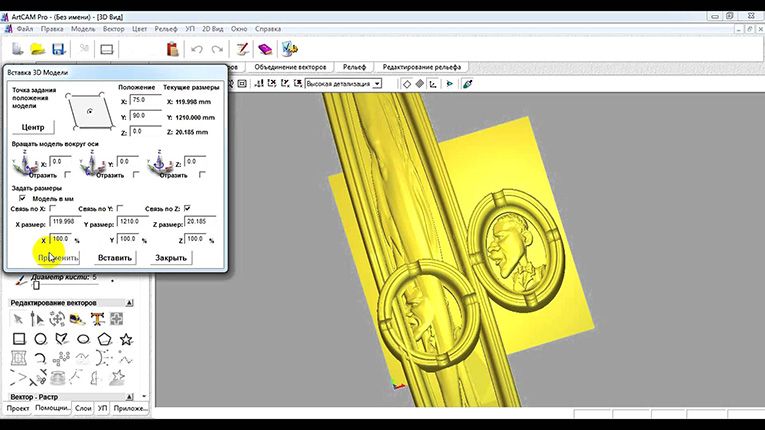Open the 'Высокая детализация' dropdown

click(377, 84)
